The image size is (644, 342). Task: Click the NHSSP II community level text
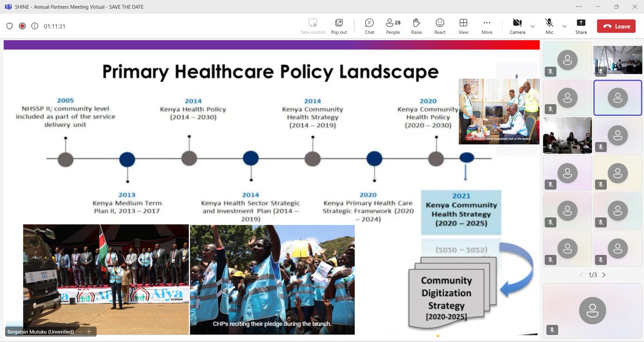(65, 116)
